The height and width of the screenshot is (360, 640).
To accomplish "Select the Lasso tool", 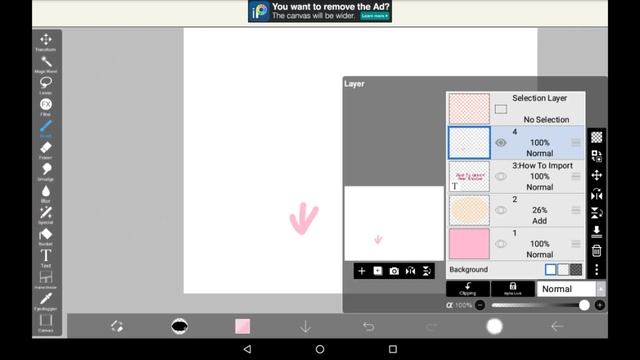I will [x=46, y=85].
